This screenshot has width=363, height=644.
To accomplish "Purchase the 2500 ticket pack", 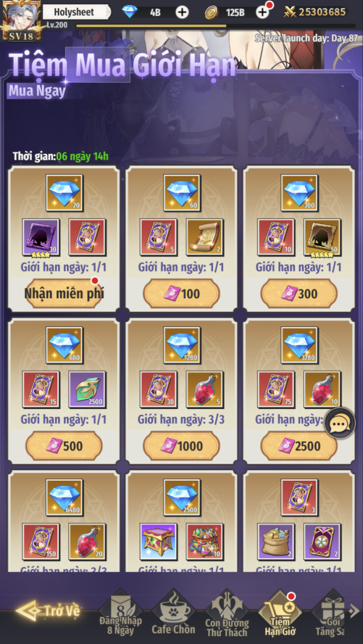I will point(299,446).
